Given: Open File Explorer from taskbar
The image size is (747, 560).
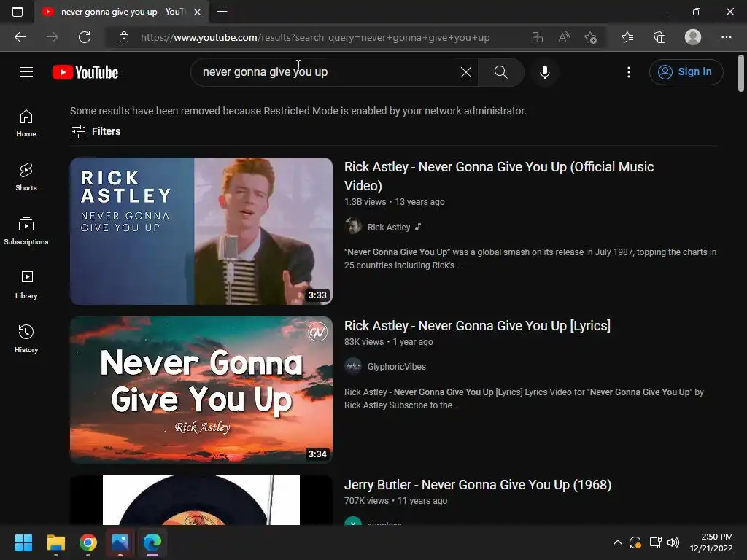Looking at the screenshot, I should click(55, 542).
